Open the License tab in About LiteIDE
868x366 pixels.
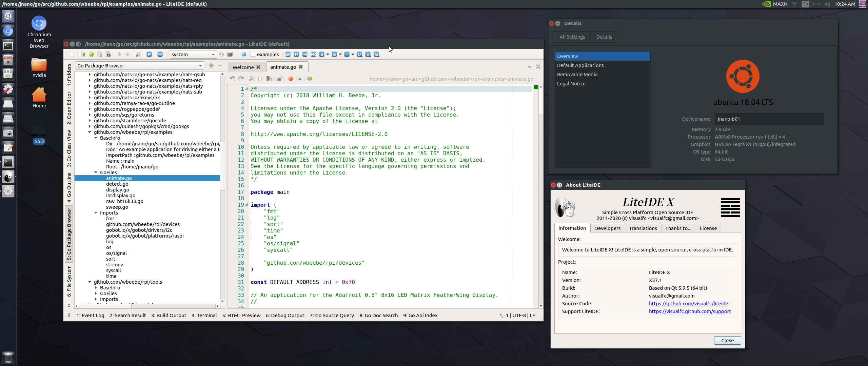pyautogui.click(x=708, y=228)
